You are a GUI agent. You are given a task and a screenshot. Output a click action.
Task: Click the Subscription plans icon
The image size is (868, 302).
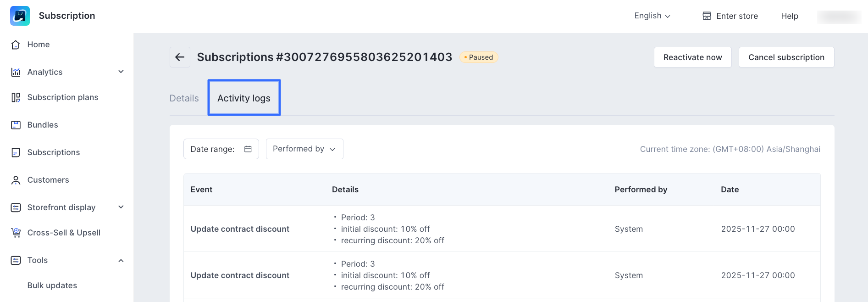point(16,97)
